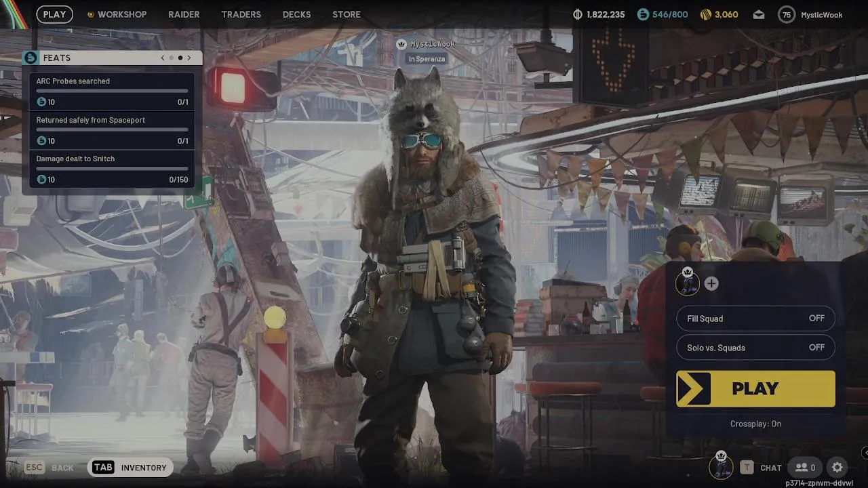This screenshot has height=488, width=868.
Task: Open INVENTORY via TAB button
Action: click(x=130, y=468)
